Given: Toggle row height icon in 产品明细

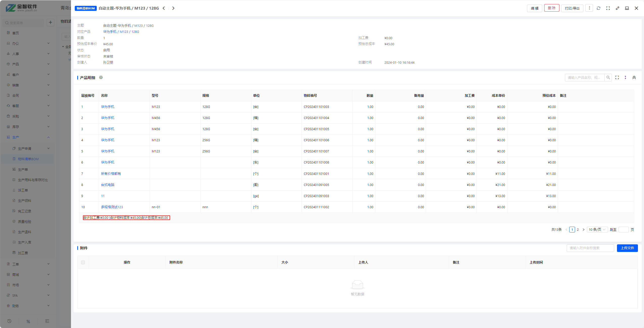Looking at the screenshot, I should pyautogui.click(x=625, y=78).
